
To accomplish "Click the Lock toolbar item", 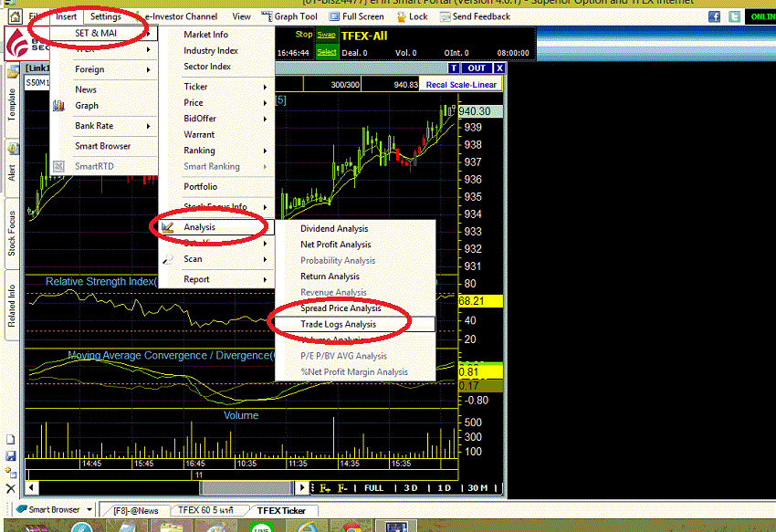I will [412, 16].
